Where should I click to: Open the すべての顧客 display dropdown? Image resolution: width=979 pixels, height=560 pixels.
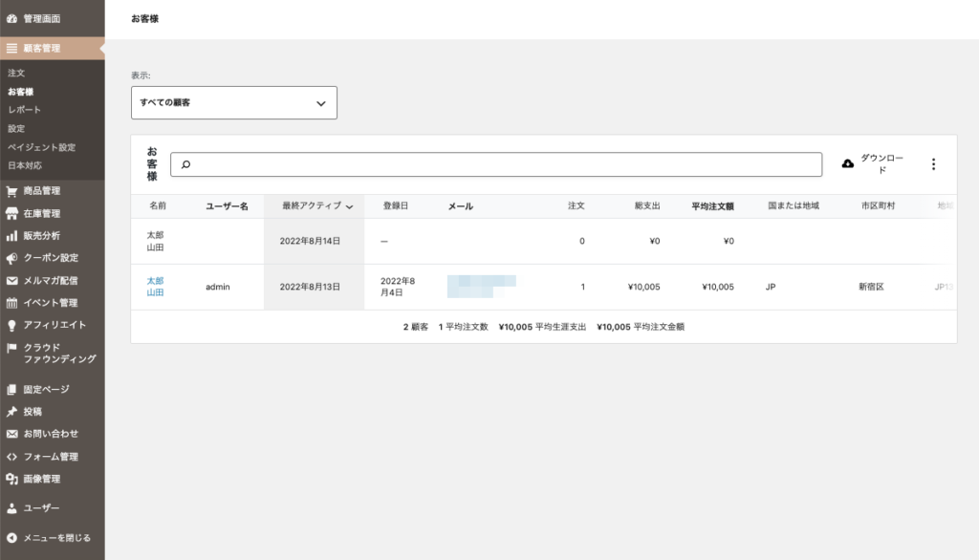pyautogui.click(x=233, y=102)
